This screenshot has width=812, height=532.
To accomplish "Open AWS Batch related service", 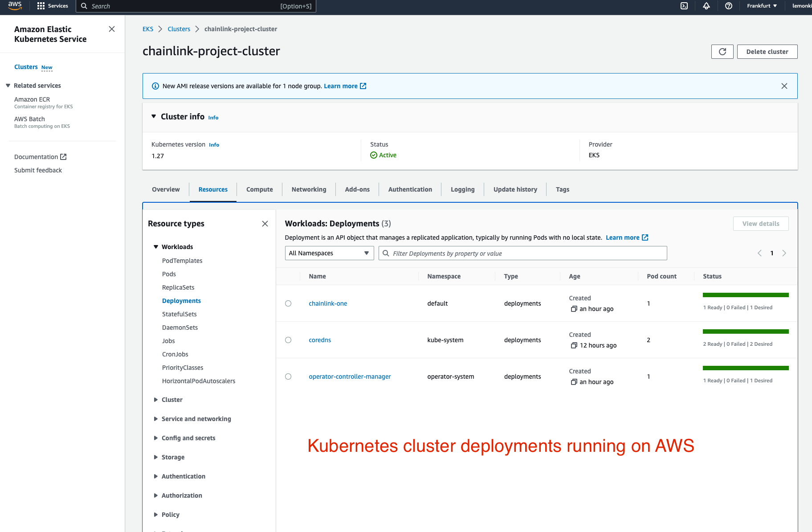I will (29, 119).
